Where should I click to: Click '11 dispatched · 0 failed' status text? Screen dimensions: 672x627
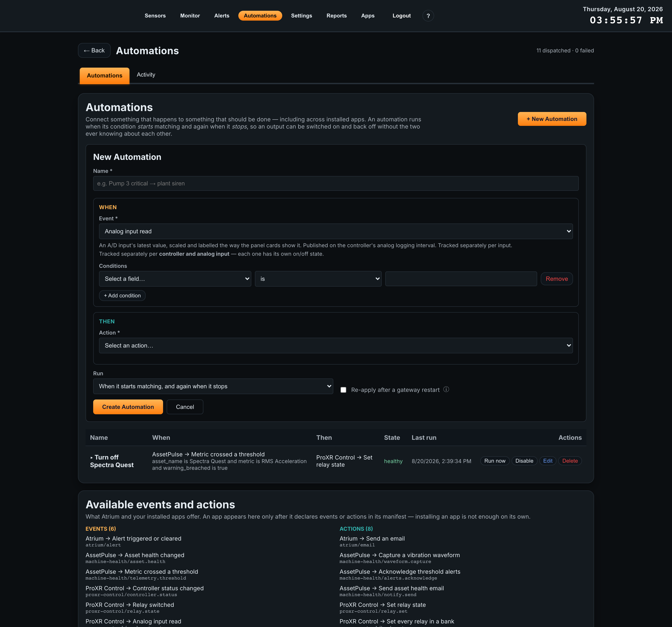click(x=565, y=50)
